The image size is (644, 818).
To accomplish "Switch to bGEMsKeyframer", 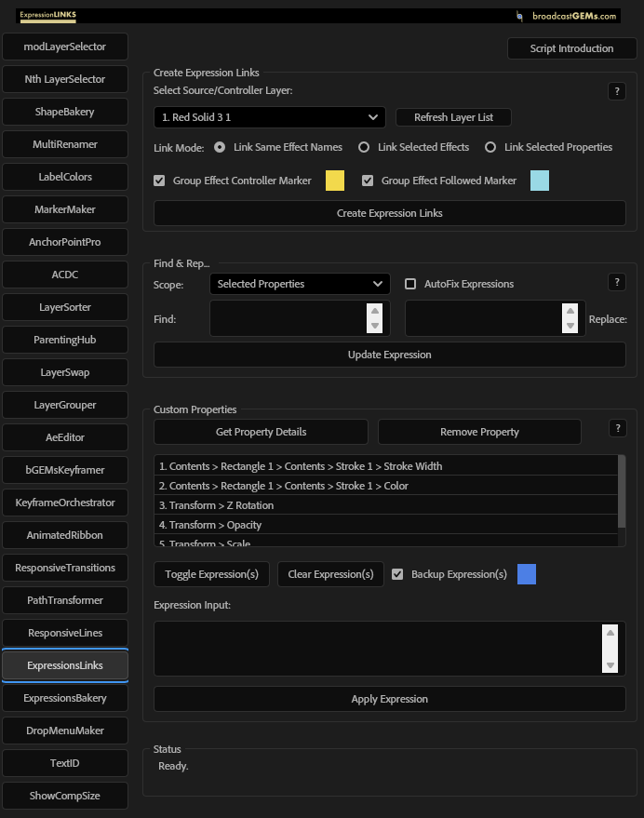I will (x=65, y=470).
